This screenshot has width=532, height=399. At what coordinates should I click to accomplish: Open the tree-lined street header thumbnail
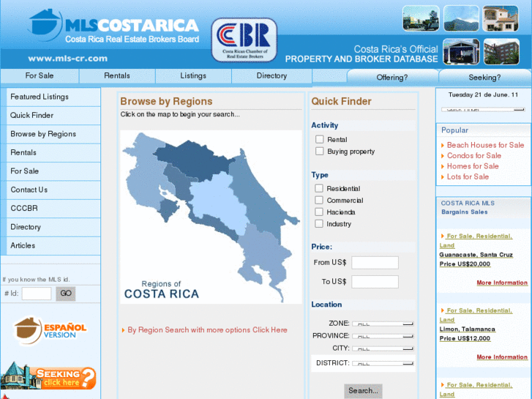[x=421, y=18]
